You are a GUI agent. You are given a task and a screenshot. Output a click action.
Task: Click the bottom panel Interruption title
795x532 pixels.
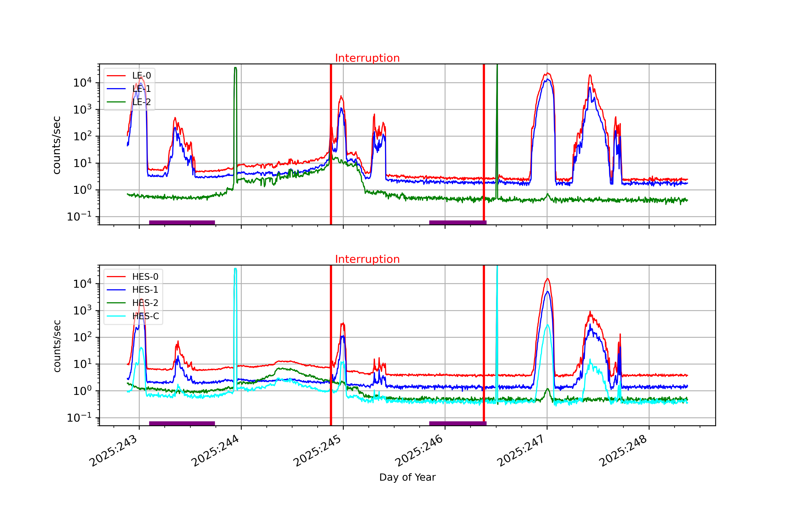367,259
